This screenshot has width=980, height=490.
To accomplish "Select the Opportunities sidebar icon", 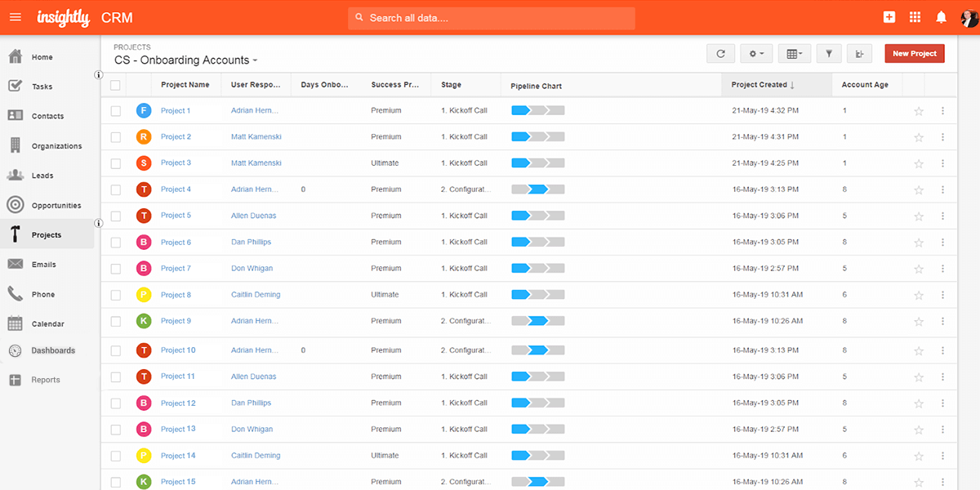I will (x=15, y=205).
